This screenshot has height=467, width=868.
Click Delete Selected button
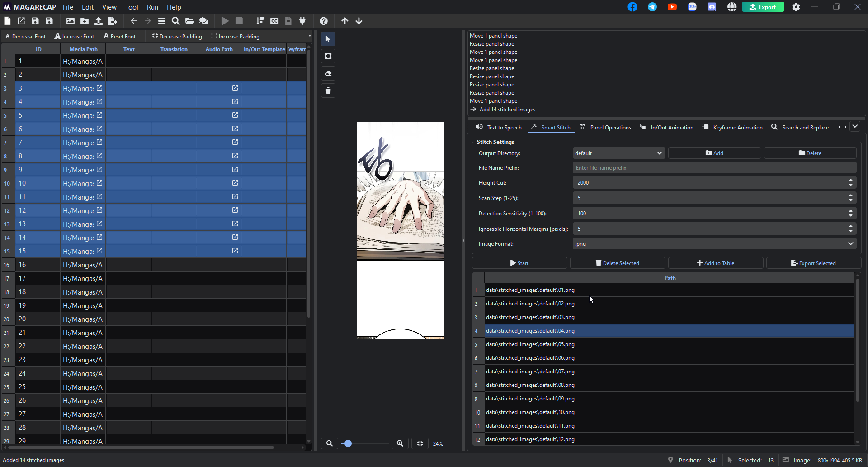click(618, 263)
